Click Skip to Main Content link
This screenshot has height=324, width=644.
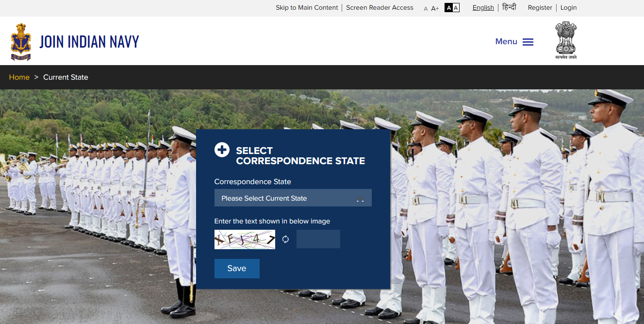click(x=307, y=8)
